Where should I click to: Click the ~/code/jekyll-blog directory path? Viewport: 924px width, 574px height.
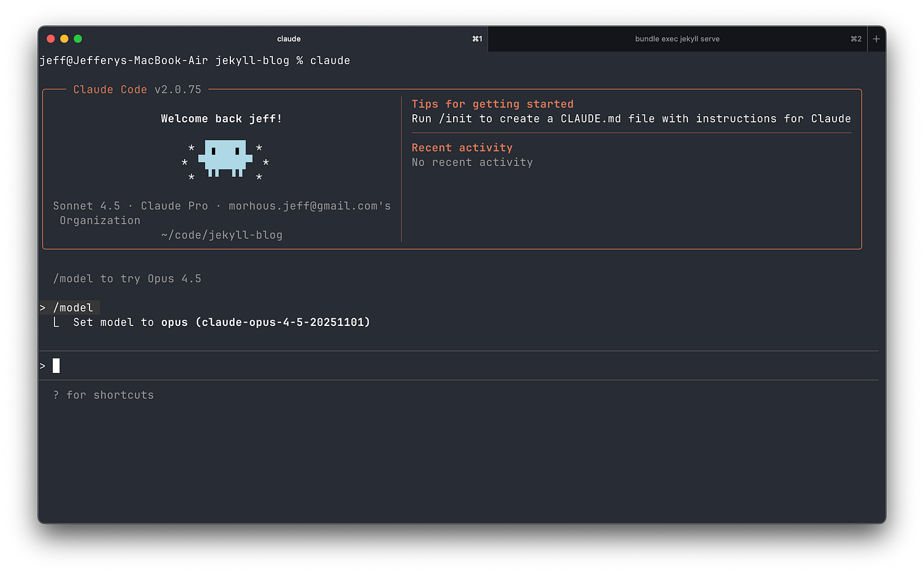[221, 235]
